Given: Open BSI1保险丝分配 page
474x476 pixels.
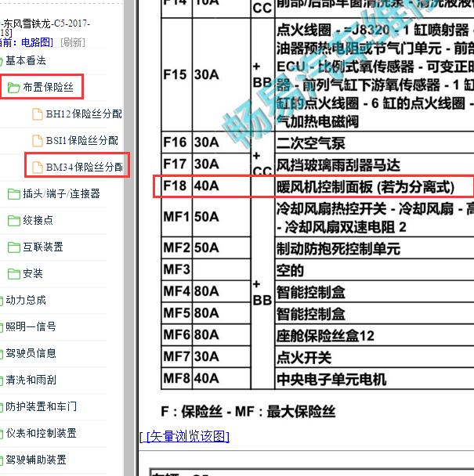Looking at the screenshot, I should tap(81, 141).
